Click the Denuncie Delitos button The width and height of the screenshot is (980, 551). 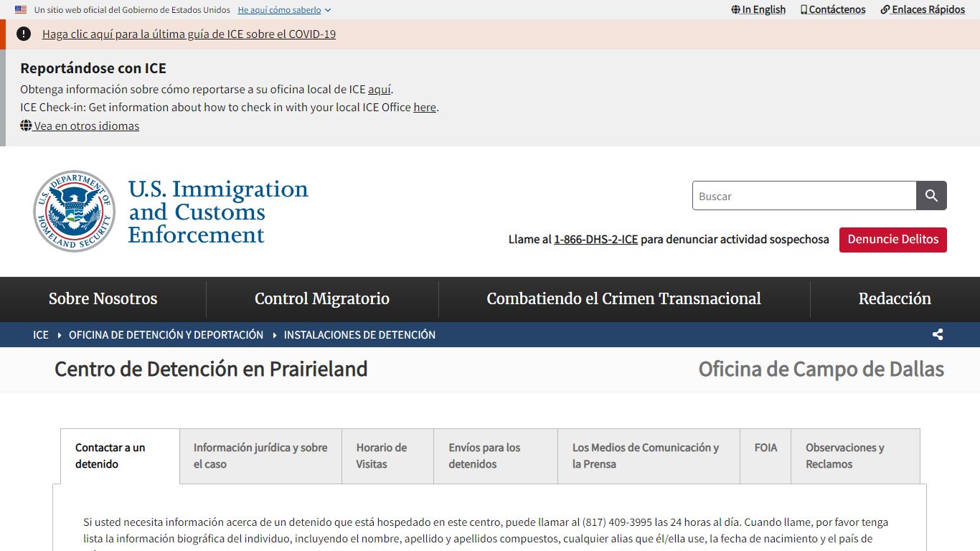tap(893, 240)
